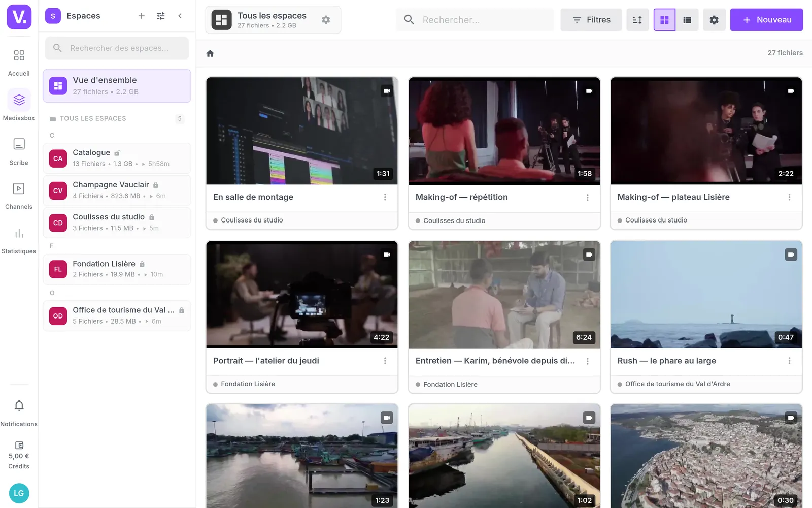This screenshot has width=812, height=508.
Task: Open Filtres panel
Action: (x=591, y=20)
